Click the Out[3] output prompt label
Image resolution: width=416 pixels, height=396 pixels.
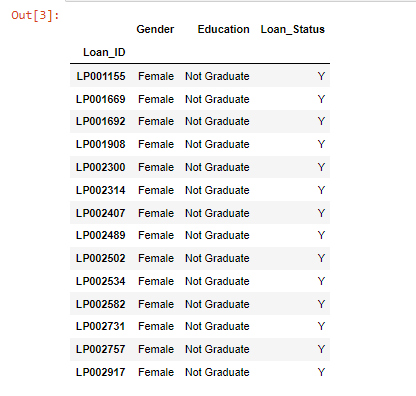(x=35, y=15)
